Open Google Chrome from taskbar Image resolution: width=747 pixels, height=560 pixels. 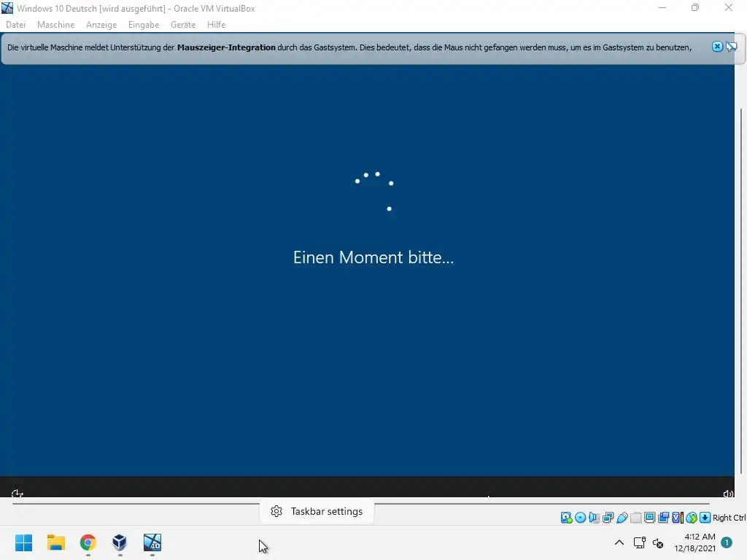88,542
